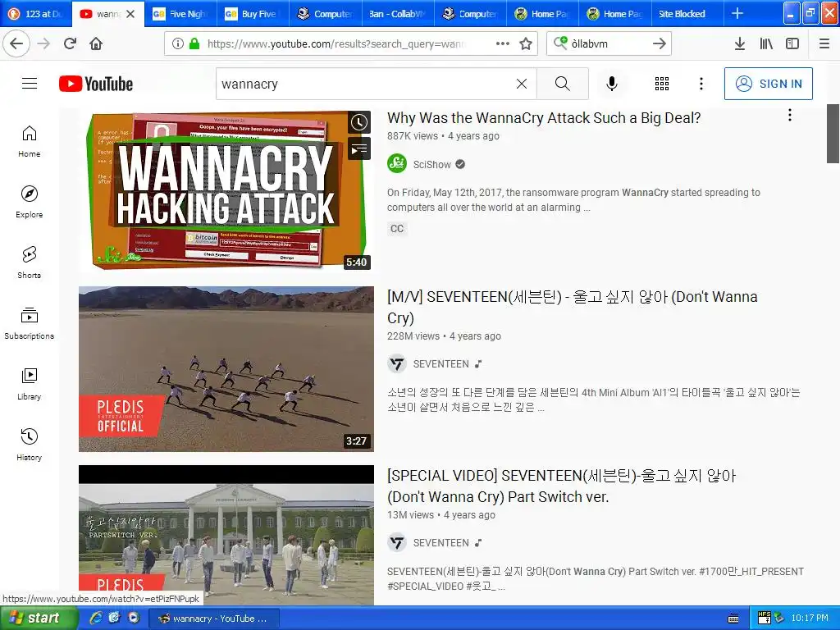Search with your voice microphone

coord(612,84)
